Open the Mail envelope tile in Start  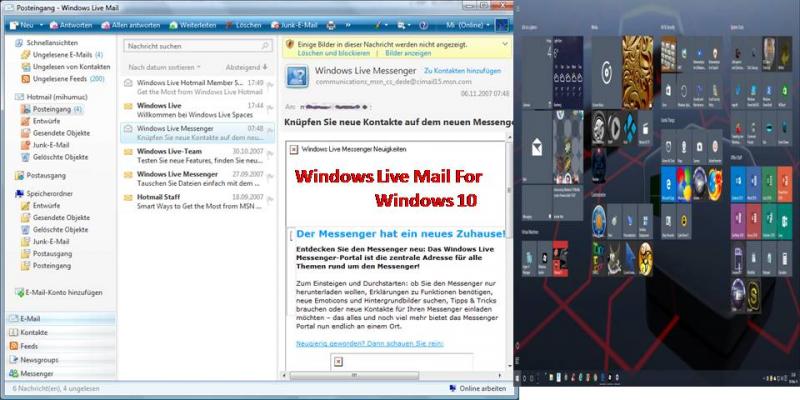point(537,147)
